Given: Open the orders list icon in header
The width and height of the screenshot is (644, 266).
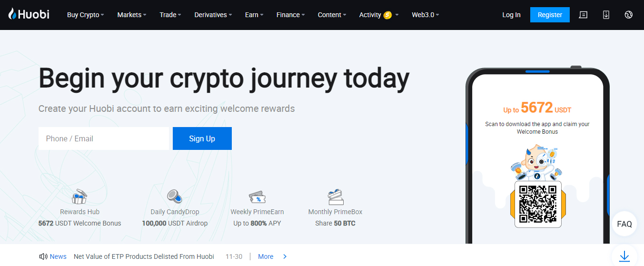Looking at the screenshot, I should click(x=583, y=15).
